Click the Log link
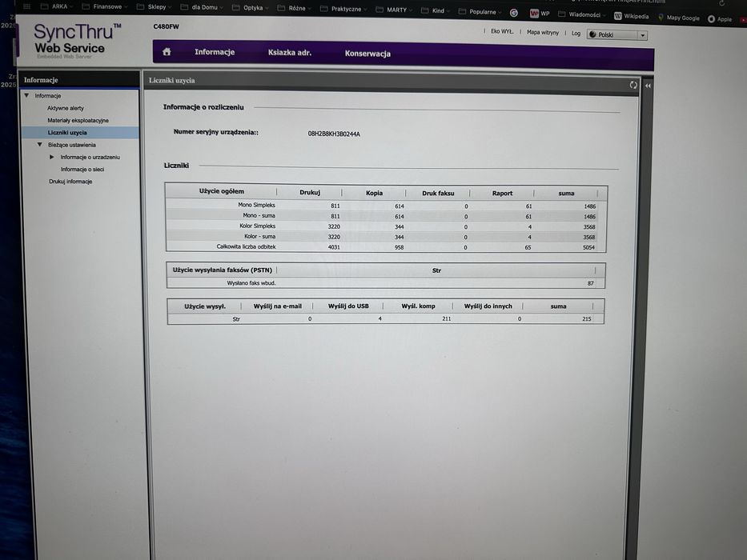The width and height of the screenshot is (747, 560). 576,34
